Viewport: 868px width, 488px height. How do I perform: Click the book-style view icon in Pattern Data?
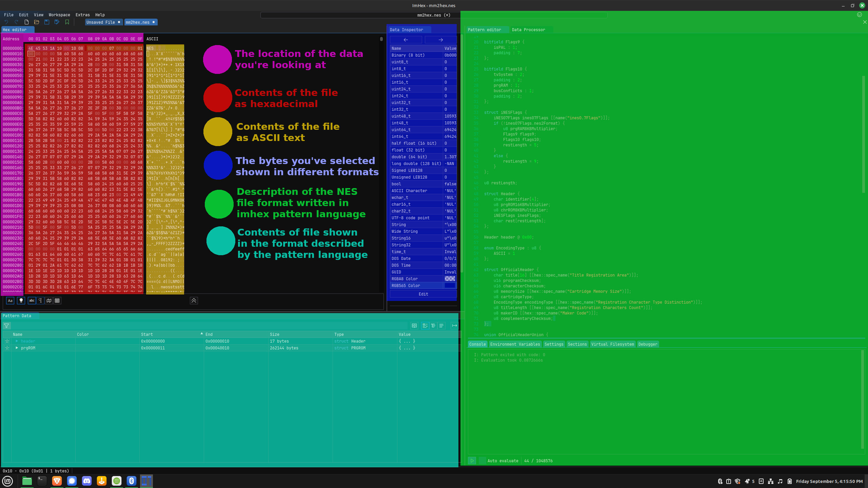tap(414, 326)
